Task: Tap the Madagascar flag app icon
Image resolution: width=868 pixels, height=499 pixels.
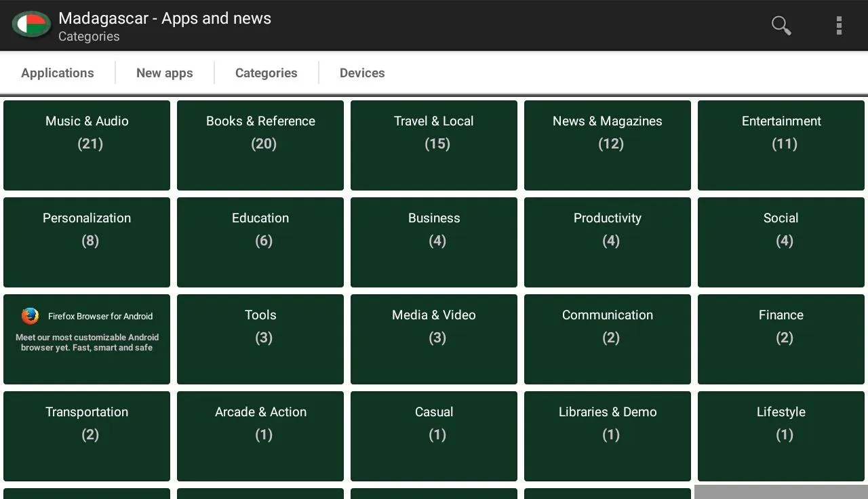Action: pyautogui.click(x=31, y=25)
